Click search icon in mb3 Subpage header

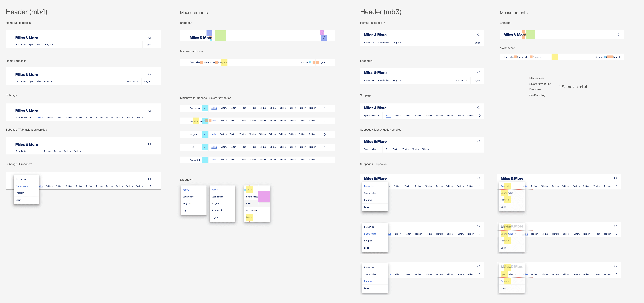click(x=479, y=108)
